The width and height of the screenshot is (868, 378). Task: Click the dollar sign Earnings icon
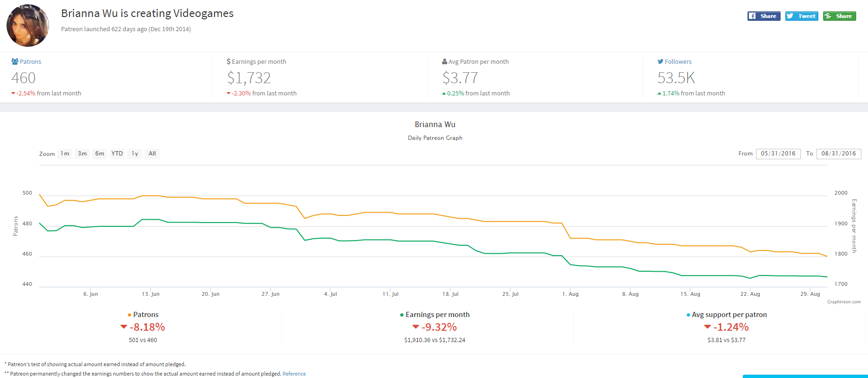229,61
